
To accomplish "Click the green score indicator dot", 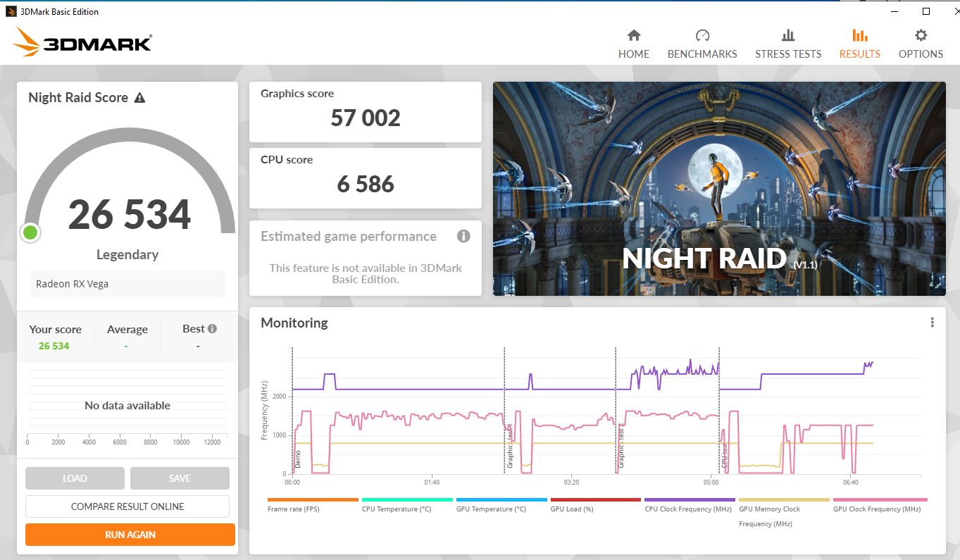I will click(x=30, y=232).
